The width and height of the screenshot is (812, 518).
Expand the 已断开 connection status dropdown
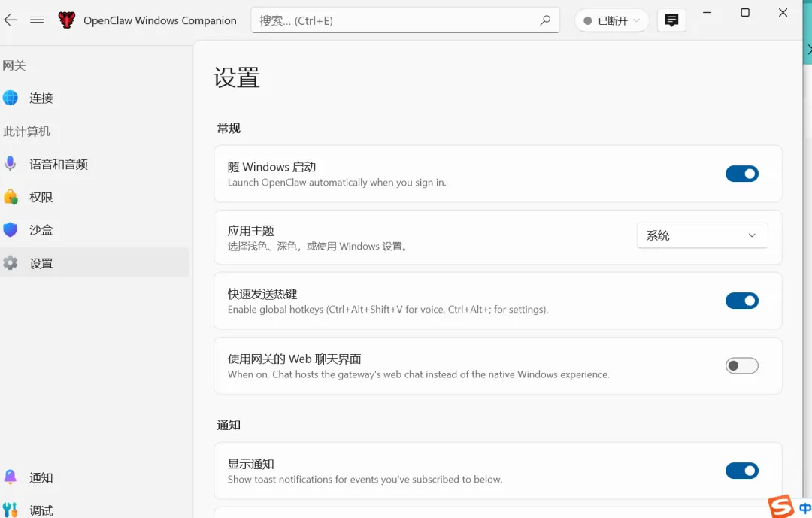611,20
